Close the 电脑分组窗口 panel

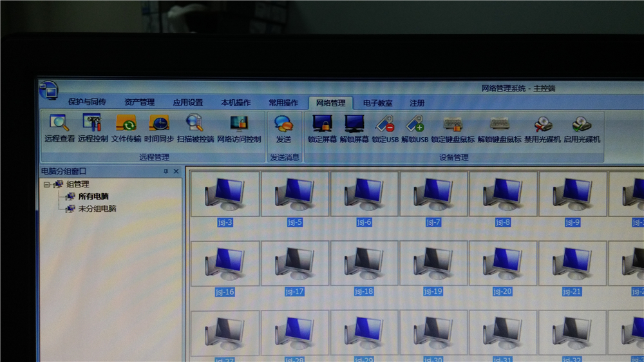[x=176, y=171]
